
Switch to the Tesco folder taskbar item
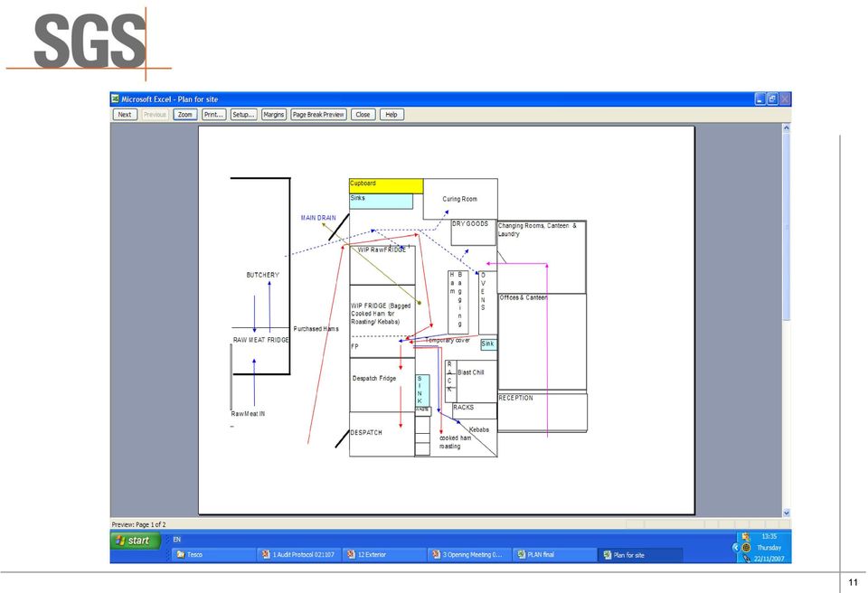coord(213,554)
